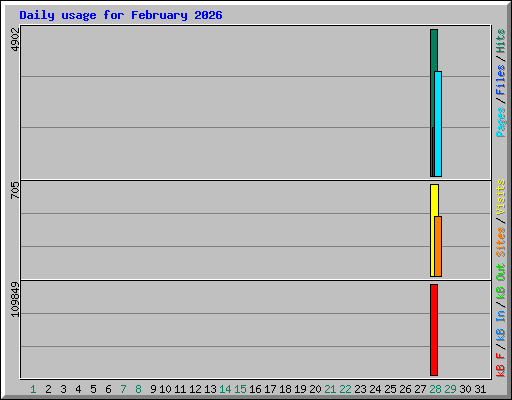Click day 18 on the x-axis

(x=285, y=389)
